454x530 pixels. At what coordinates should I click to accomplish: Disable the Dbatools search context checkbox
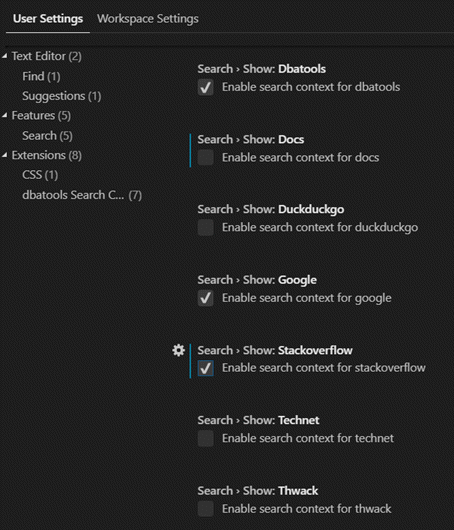(x=206, y=87)
